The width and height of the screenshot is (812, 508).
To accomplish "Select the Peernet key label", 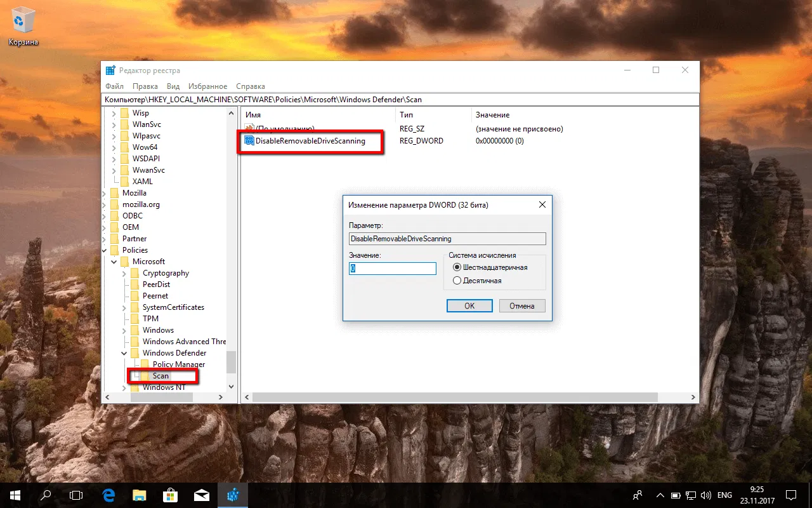I will [155, 296].
